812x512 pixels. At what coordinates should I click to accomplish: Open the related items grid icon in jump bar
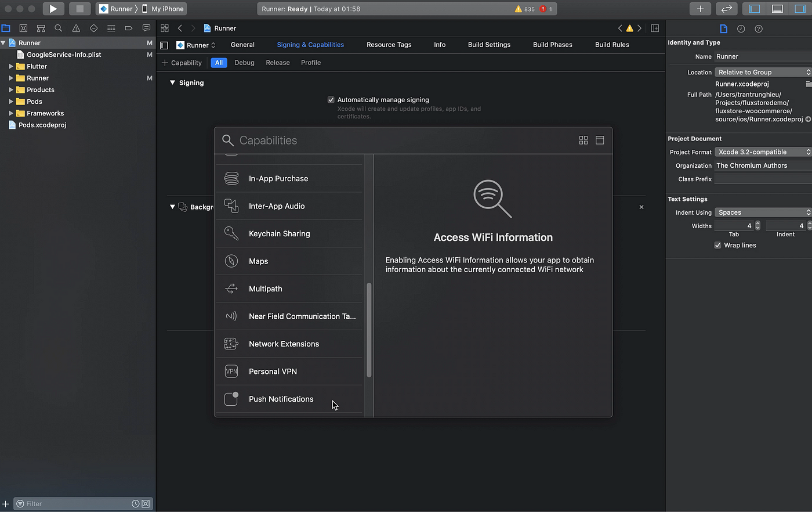[165, 28]
